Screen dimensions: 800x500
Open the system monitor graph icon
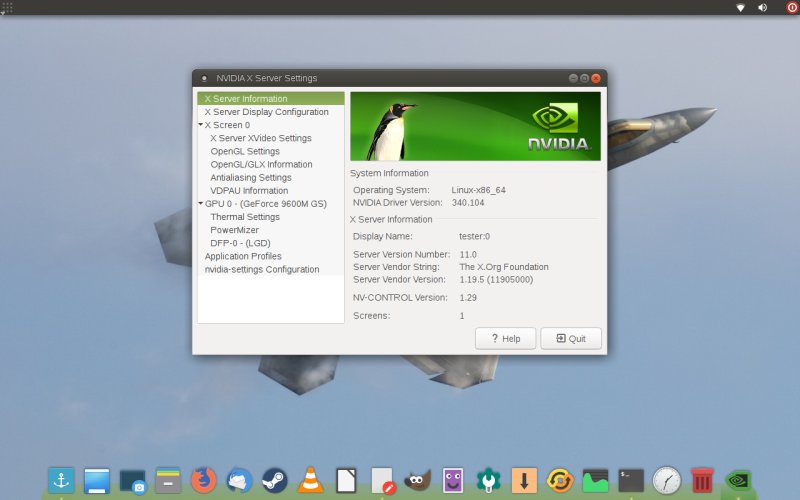(595, 481)
